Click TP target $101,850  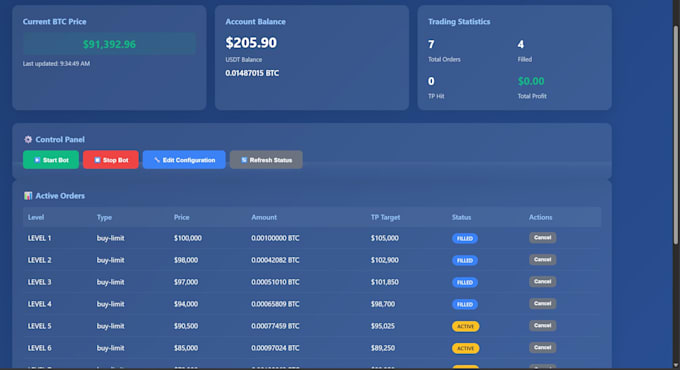tap(385, 282)
